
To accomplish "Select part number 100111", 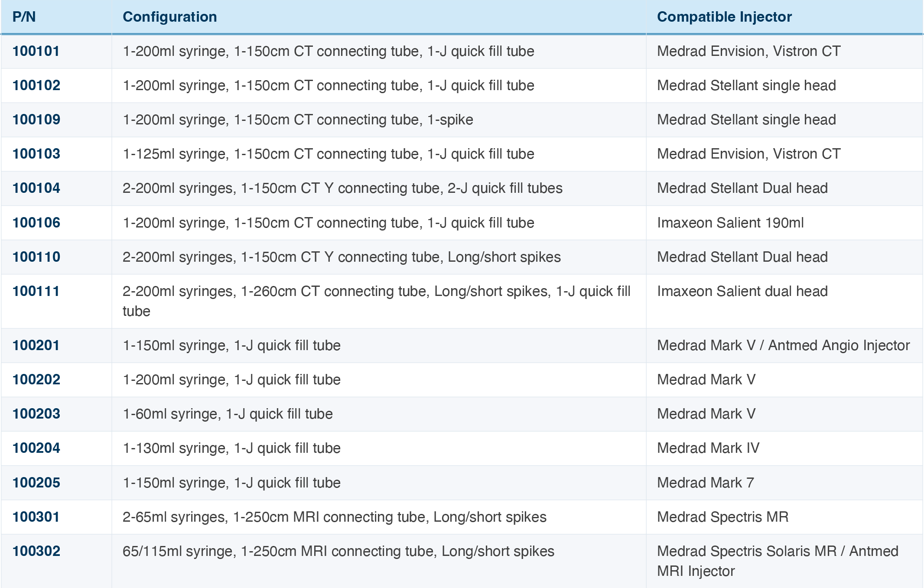I will [36, 291].
